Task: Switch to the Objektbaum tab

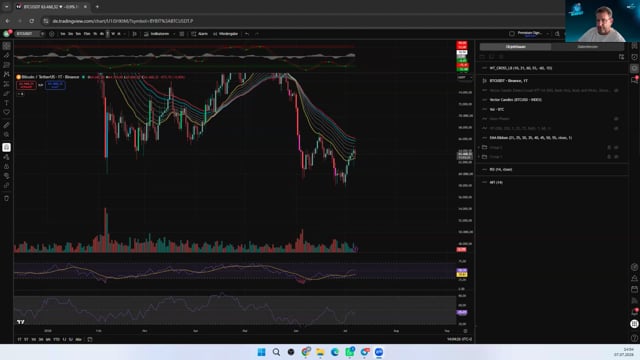Action: [516, 47]
